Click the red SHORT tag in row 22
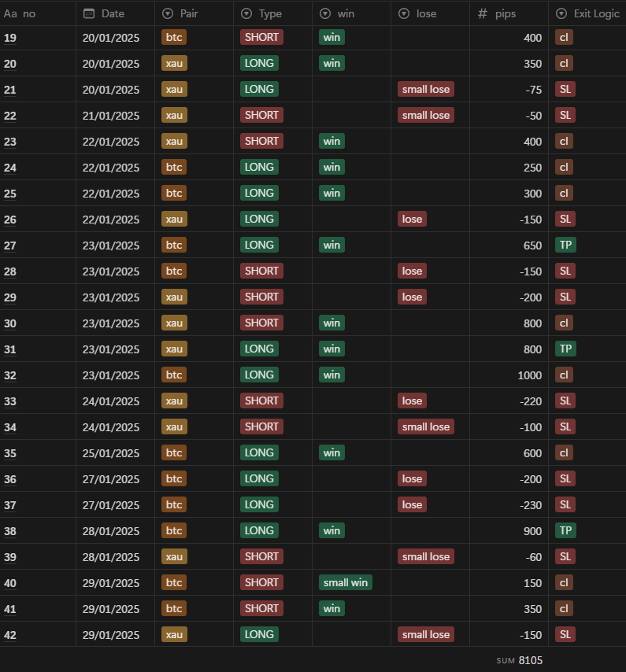 pyautogui.click(x=261, y=115)
